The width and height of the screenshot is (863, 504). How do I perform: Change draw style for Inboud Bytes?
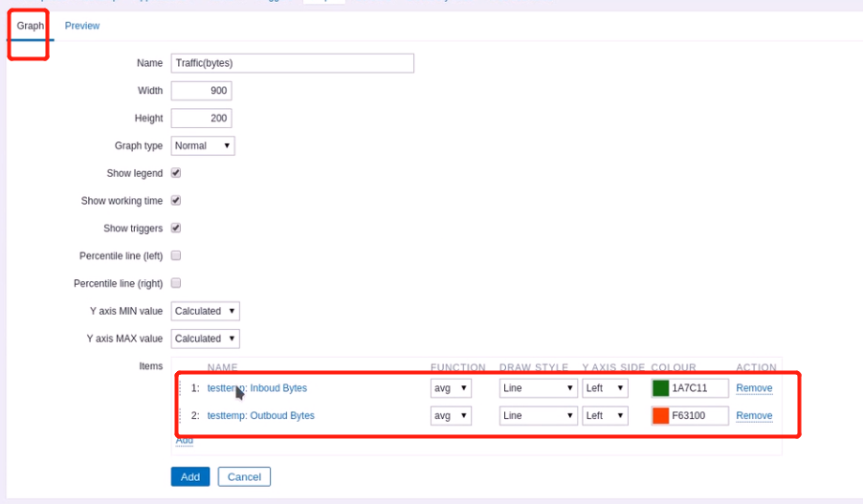(x=539, y=388)
